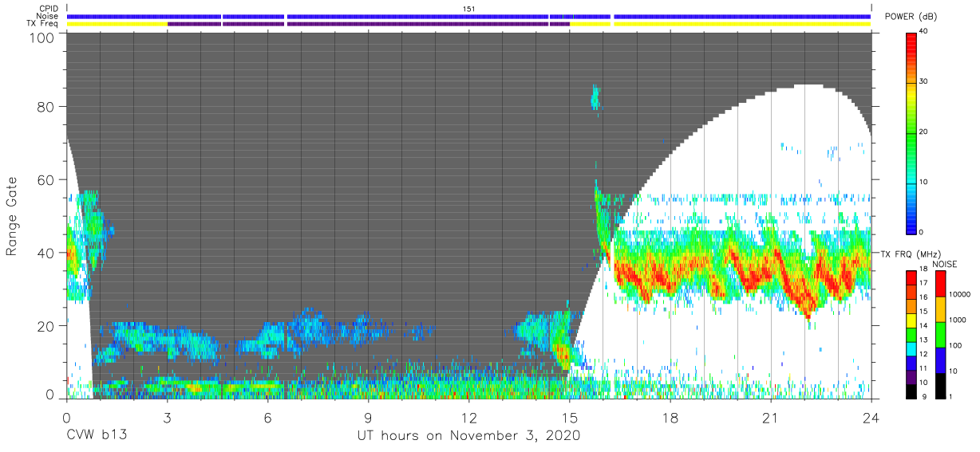Image resolution: width=980 pixels, height=452 pixels.
Task: Click the y-axis tick label 60
Action: click(46, 179)
